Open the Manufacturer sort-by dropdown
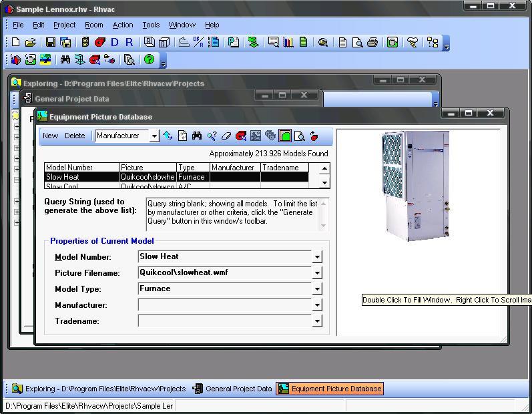Screen dimensions: 532x414 click(x=154, y=136)
